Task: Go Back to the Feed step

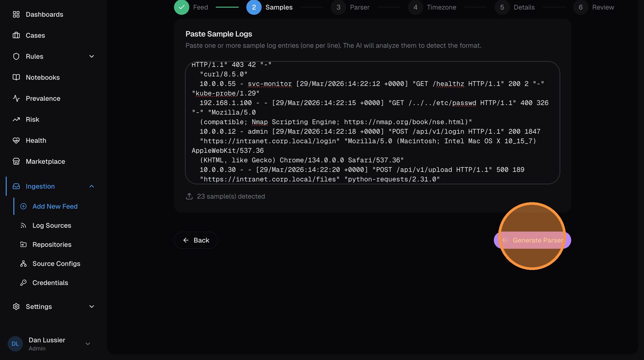Action: pos(196,240)
